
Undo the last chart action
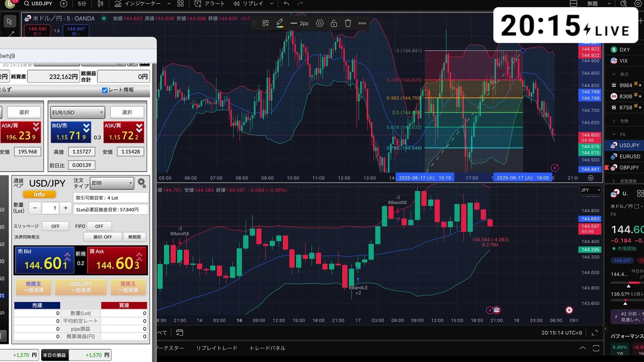pos(286,4)
